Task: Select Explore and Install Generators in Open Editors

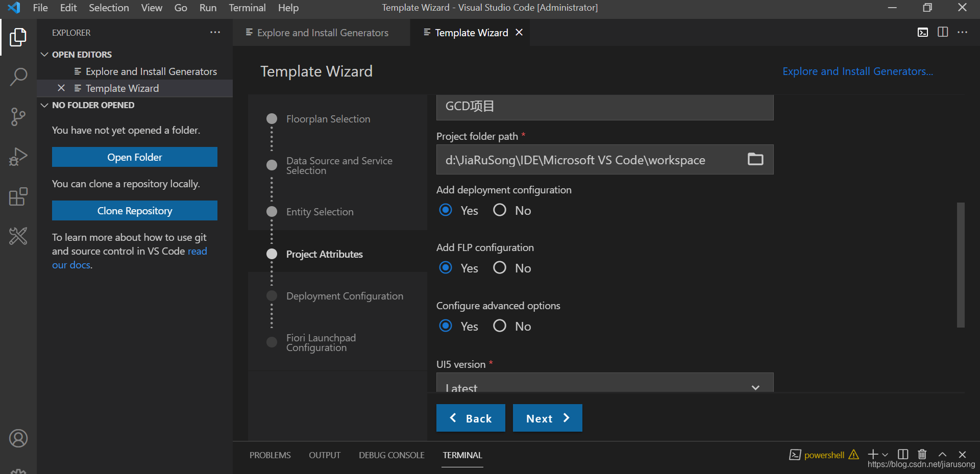Action: [x=135, y=71]
